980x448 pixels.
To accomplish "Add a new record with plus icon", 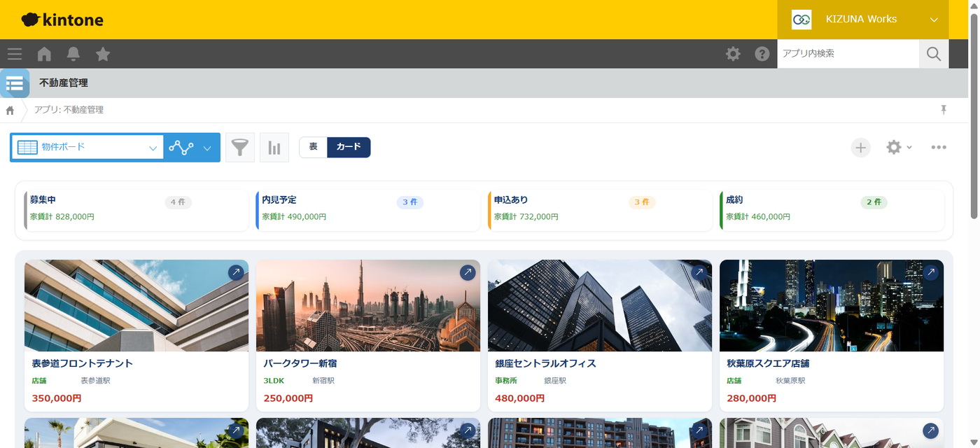I will pyautogui.click(x=861, y=148).
